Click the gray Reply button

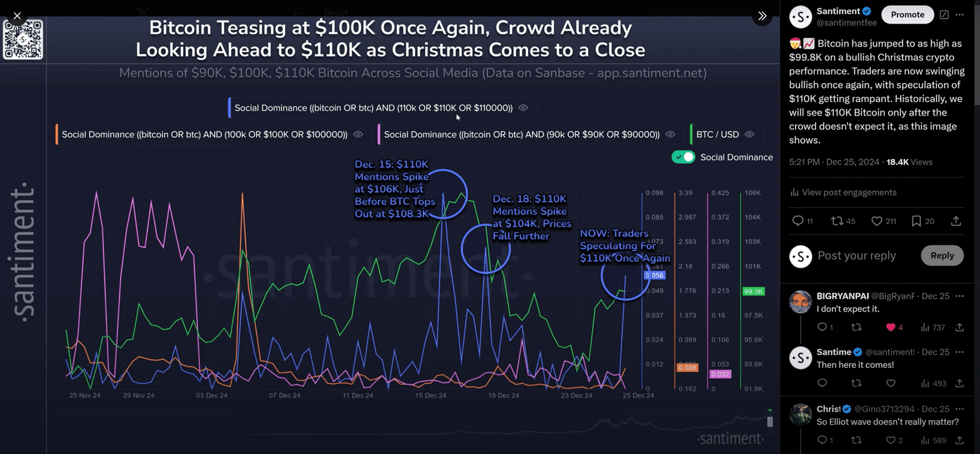[942, 255]
